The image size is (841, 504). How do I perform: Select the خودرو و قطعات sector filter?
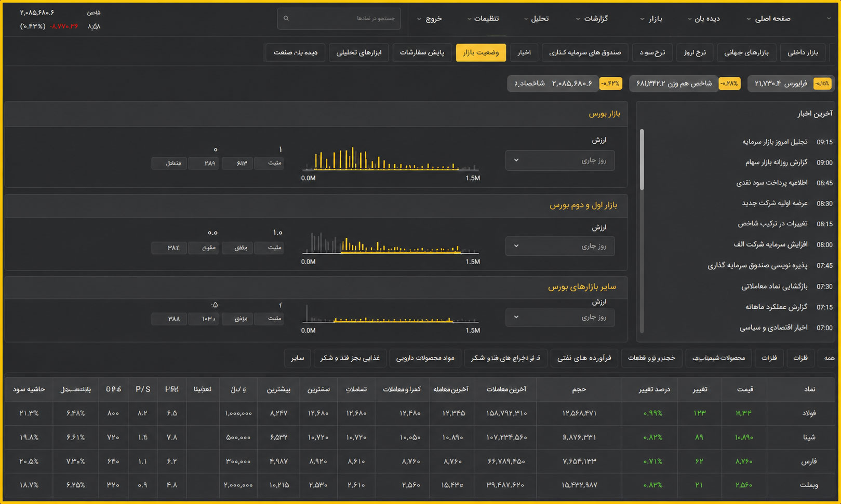click(651, 358)
